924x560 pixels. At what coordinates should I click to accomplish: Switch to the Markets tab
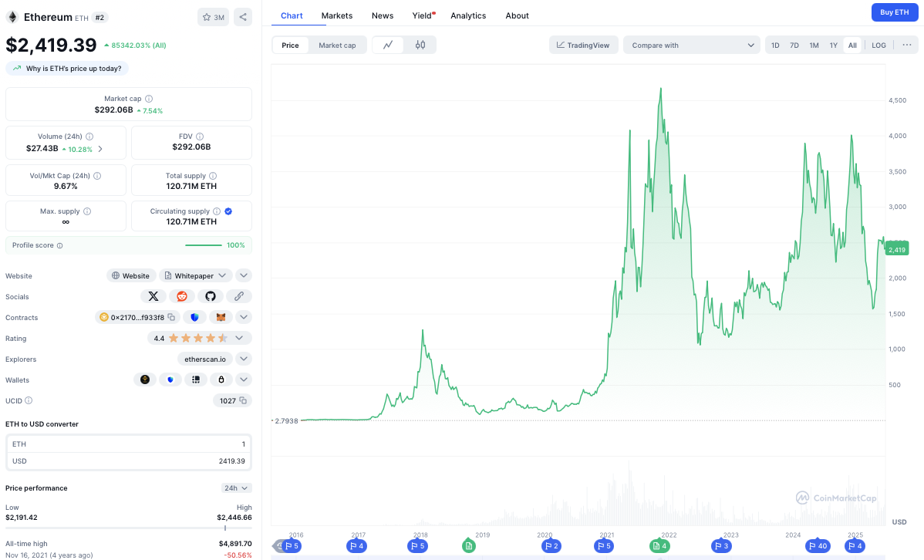(337, 16)
